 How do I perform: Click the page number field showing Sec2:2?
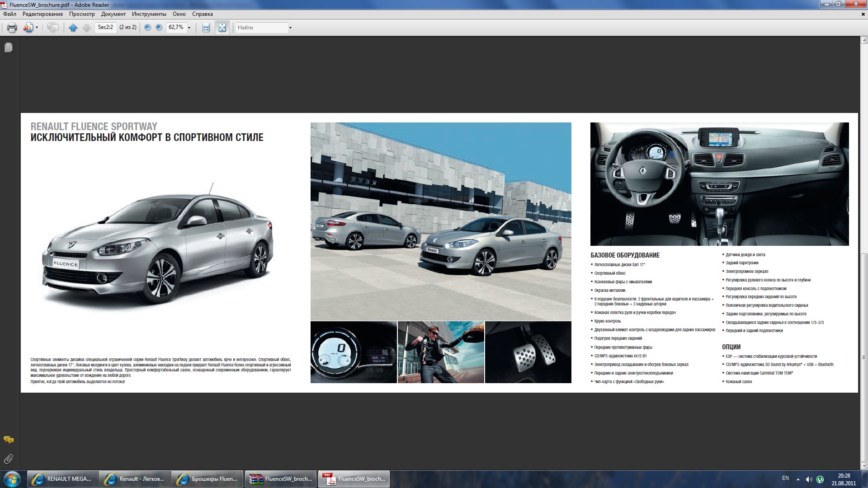[106, 27]
